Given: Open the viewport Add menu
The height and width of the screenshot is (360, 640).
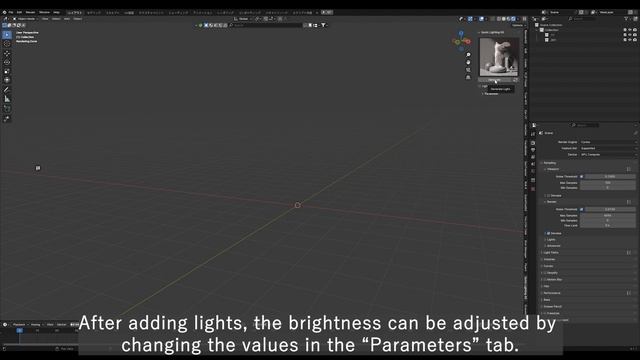Looking at the screenshot, I should [x=67, y=19].
